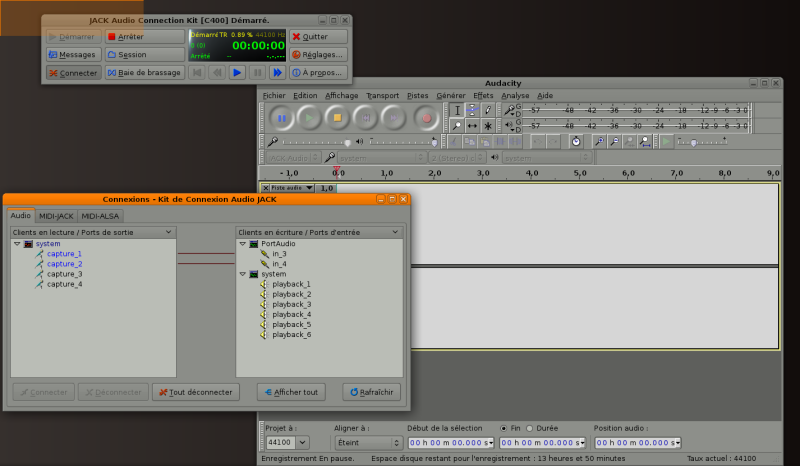
Task: Click the red Record button in Audacity
Action: click(427, 118)
